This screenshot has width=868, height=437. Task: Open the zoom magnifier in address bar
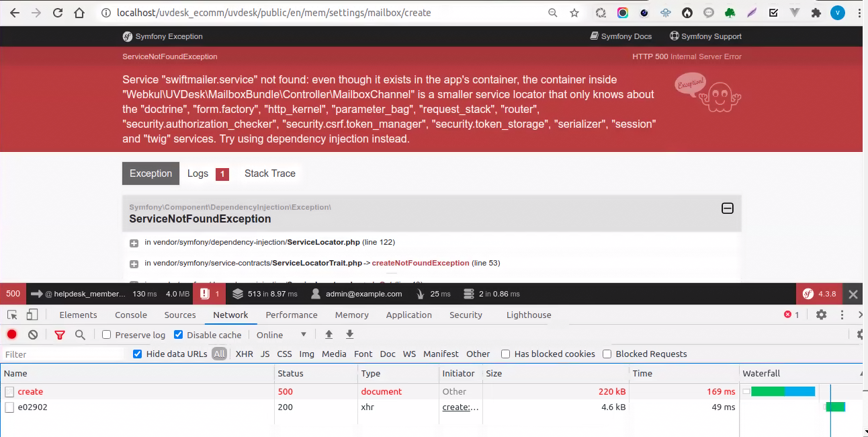point(552,13)
